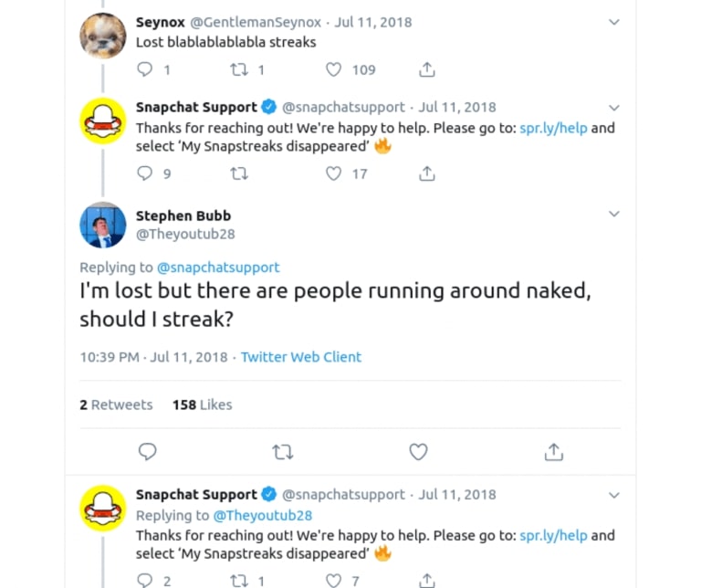Retweet Seynox's lost streaks tweet
The width and height of the screenshot is (701, 588).
[240, 69]
